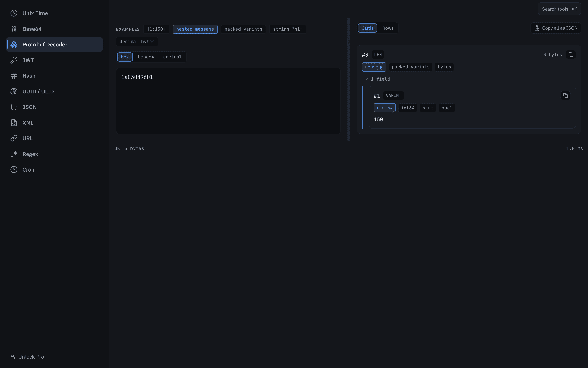Select decimal input format
Image resolution: width=588 pixels, height=368 pixels.
tap(172, 57)
